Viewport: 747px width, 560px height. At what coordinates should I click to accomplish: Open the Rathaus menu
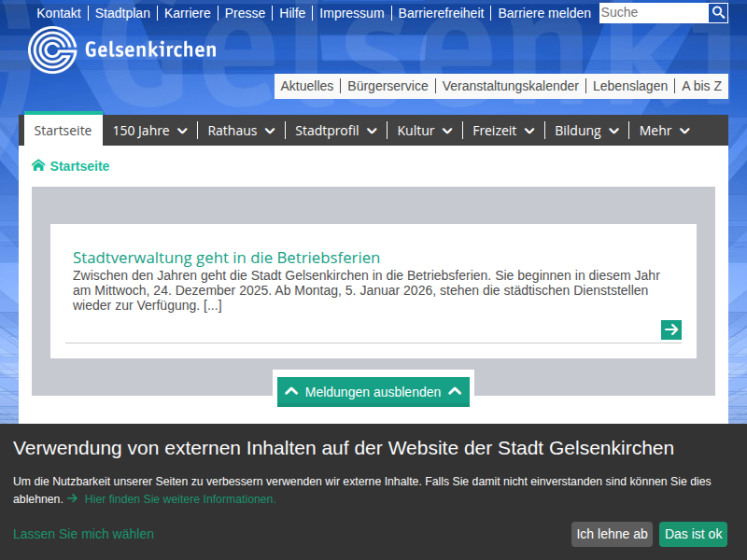pos(240,131)
